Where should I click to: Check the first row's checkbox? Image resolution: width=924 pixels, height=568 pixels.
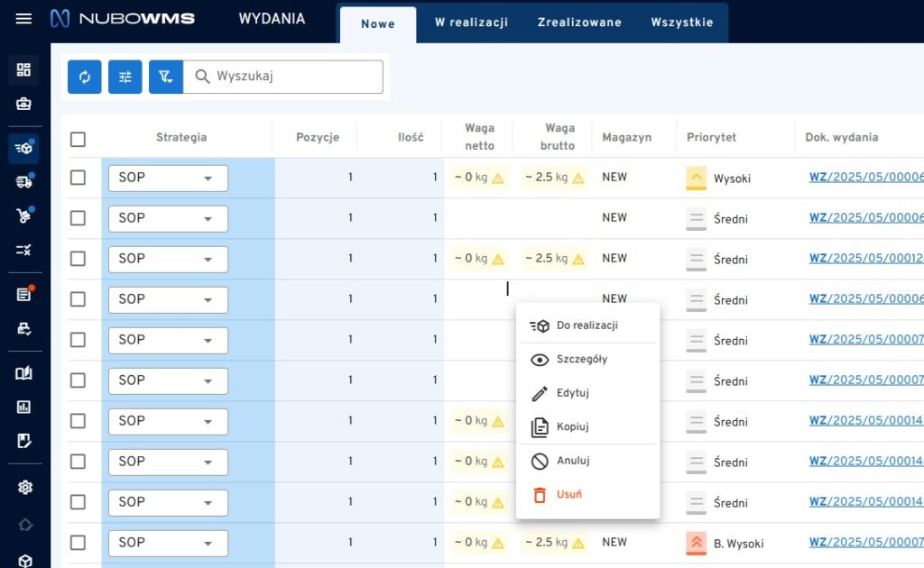[x=78, y=178]
